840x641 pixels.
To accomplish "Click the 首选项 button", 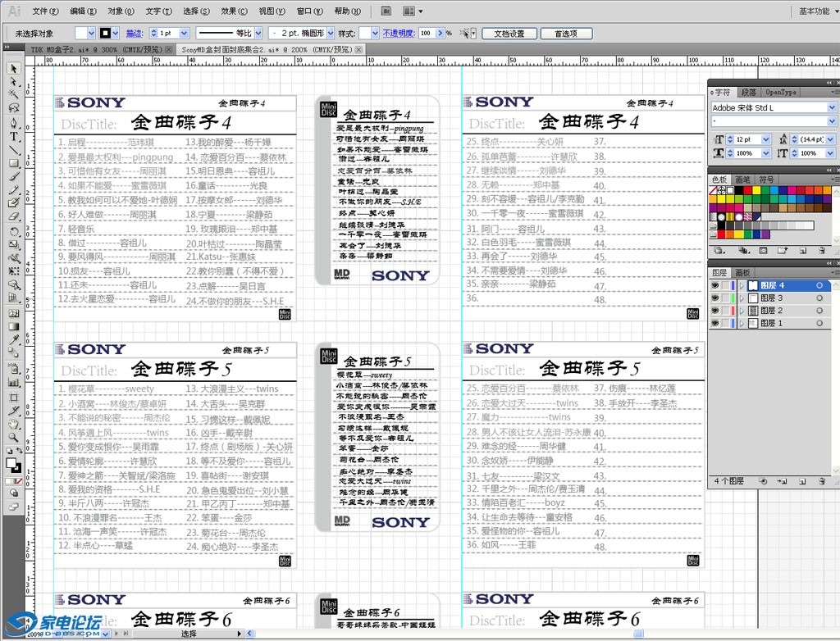I will click(566, 34).
